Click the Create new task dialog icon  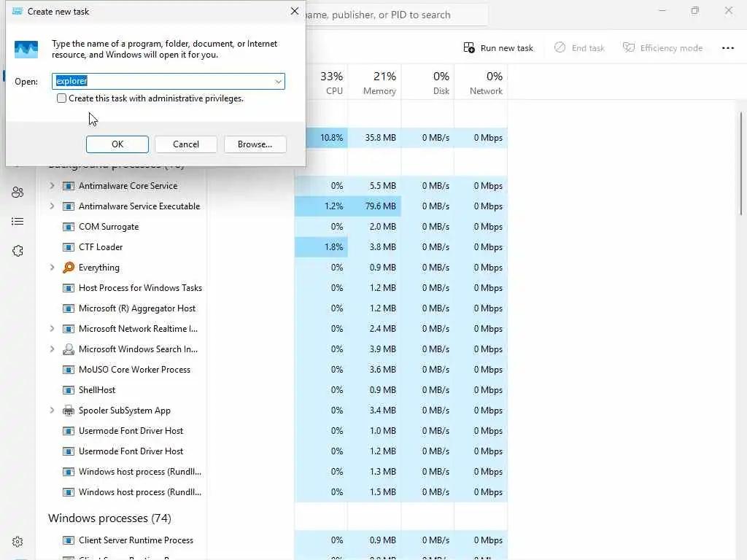point(18,11)
